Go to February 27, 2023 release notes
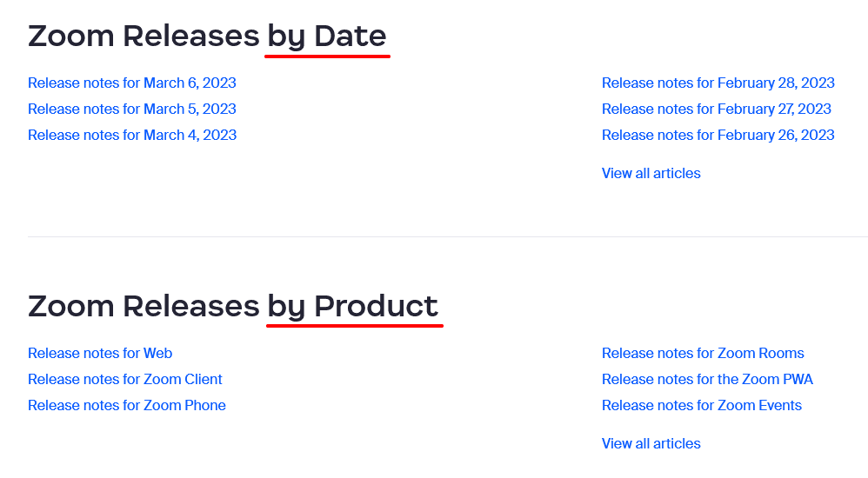This screenshot has width=868, height=478. (716, 110)
